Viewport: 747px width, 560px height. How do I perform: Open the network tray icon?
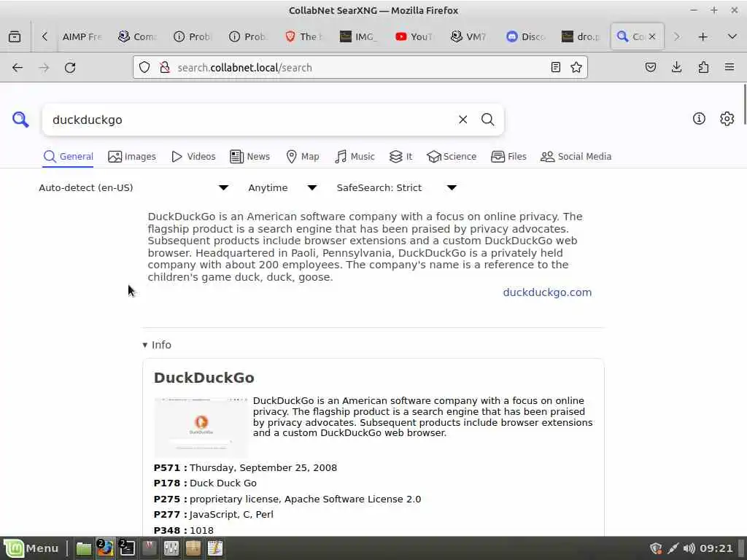tap(673, 548)
